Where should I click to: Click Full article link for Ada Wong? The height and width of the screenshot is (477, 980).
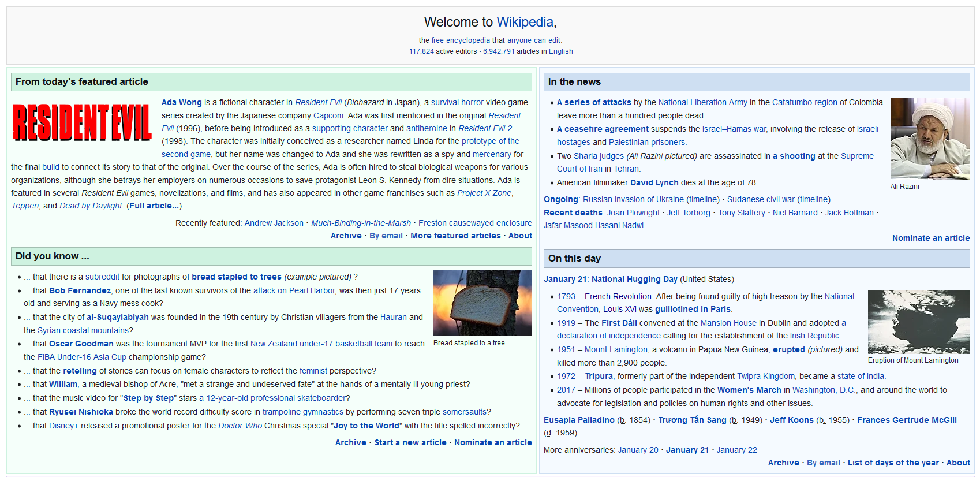click(x=154, y=206)
